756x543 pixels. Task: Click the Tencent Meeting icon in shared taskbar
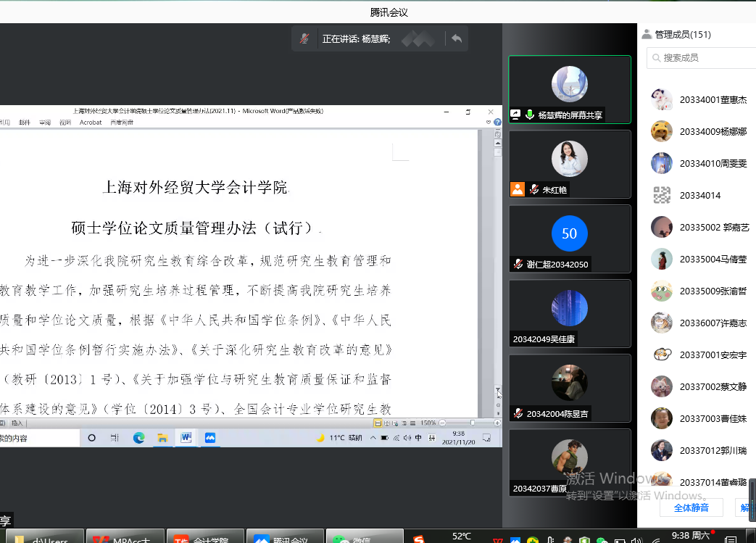pos(210,438)
